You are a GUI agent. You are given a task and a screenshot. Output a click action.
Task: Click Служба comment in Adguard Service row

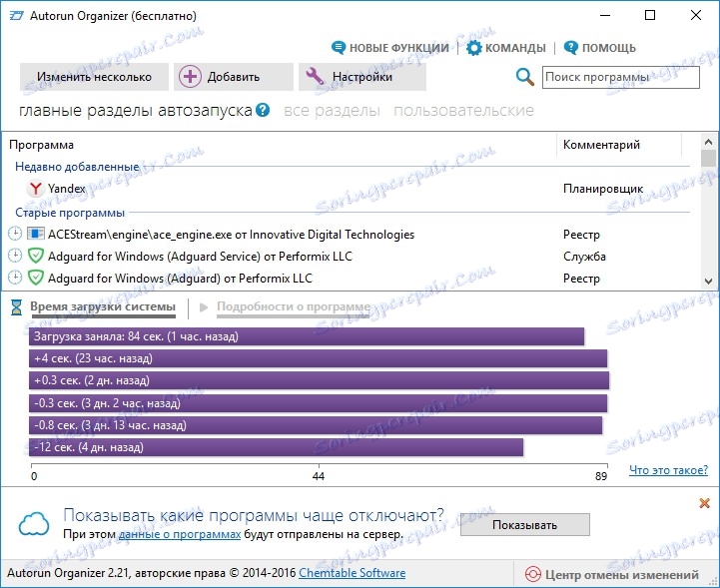(x=584, y=257)
